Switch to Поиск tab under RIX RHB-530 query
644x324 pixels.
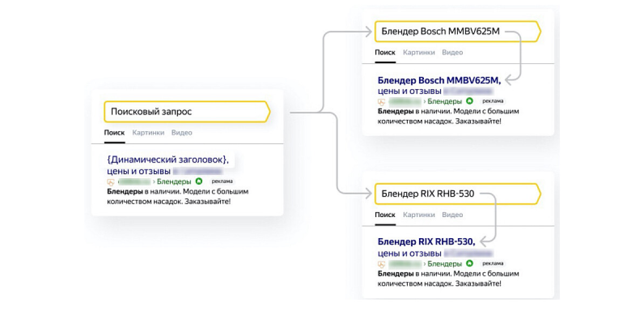tap(385, 215)
